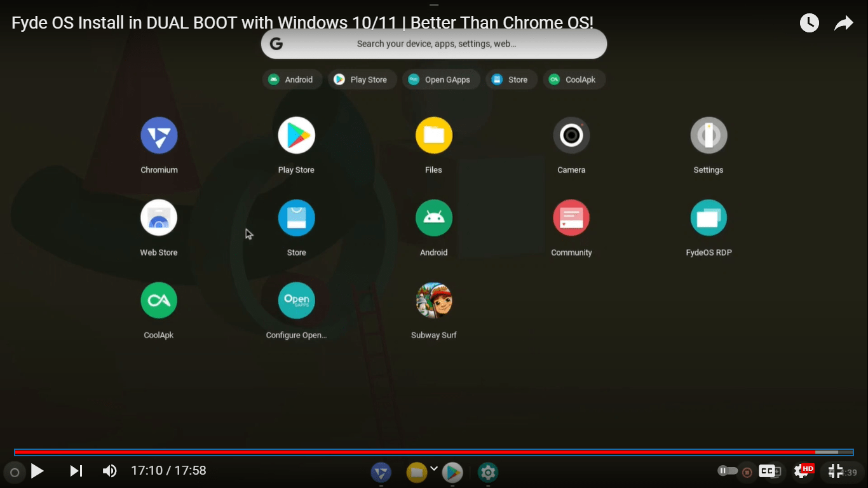Open video quality settings gear with HD badge
Screen dimensions: 868x488
pyautogui.click(x=803, y=471)
